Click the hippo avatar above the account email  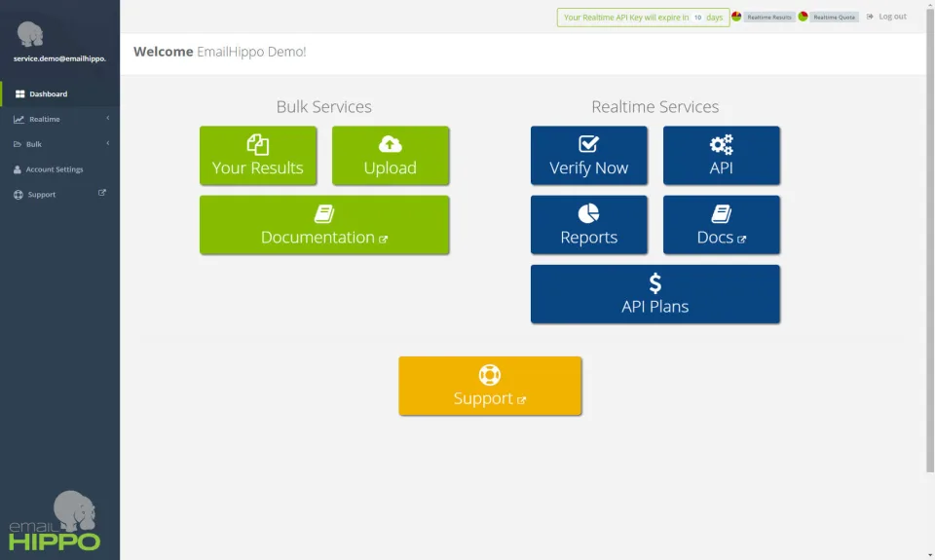30,34
